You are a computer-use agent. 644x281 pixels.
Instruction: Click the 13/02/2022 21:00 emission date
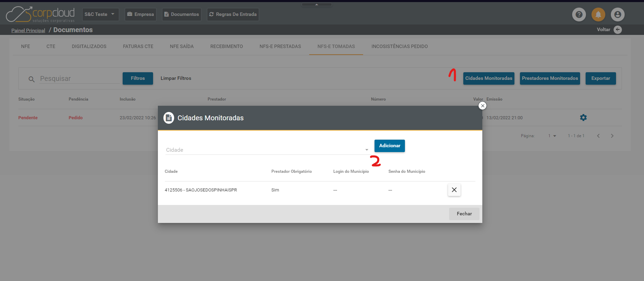(504, 118)
